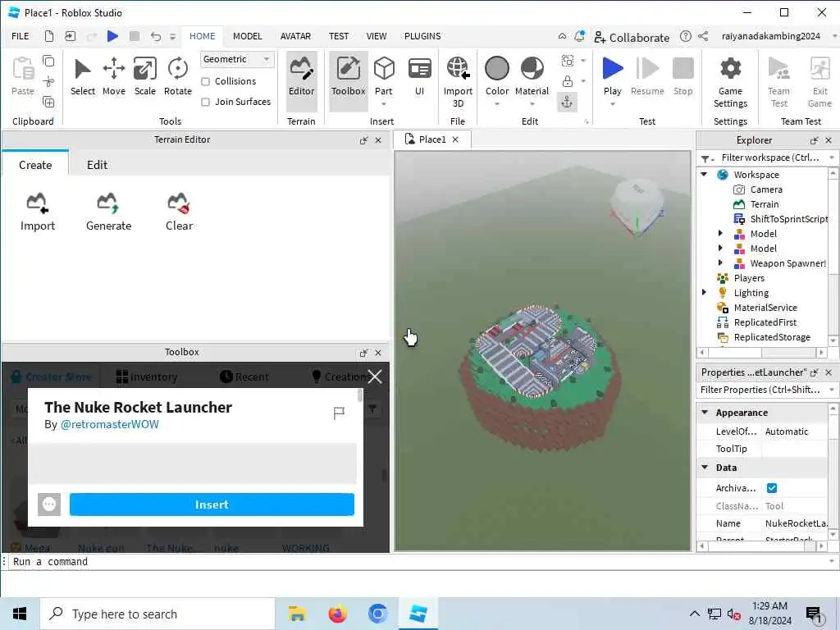Open notifications bell icon
The height and width of the screenshot is (630, 840).
click(579, 36)
